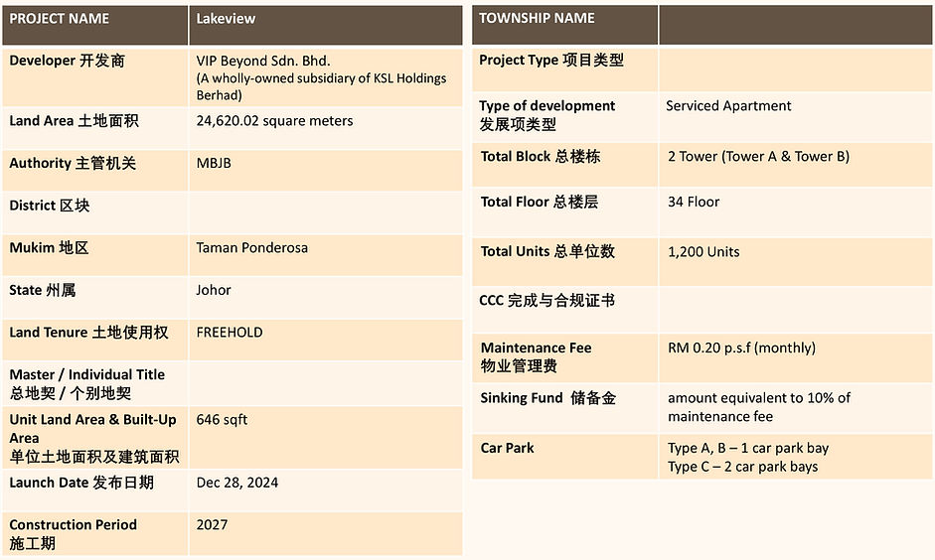Viewport: 935px width, 560px height.
Task: Click the '34 Floor' value
Action: pyautogui.click(x=694, y=202)
